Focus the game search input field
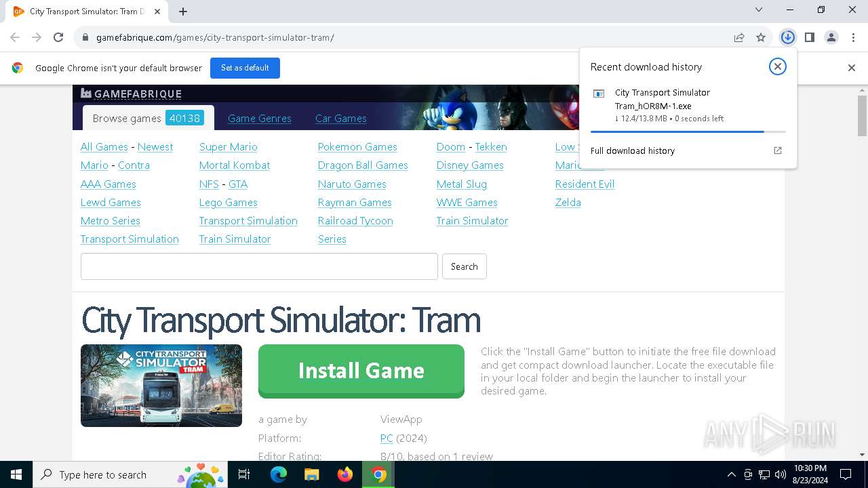The width and height of the screenshot is (868, 488). [x=259, y=266]
